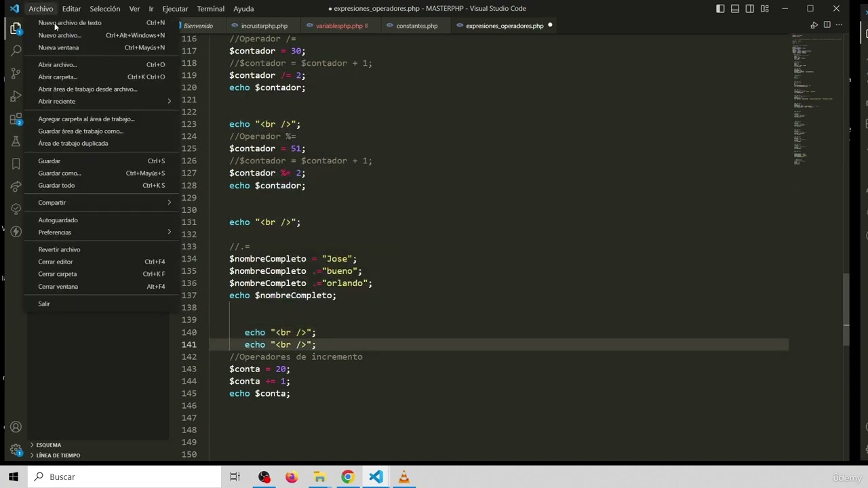
Task: Open Google Chrome from the taskbar
Action: pos(347,476)
